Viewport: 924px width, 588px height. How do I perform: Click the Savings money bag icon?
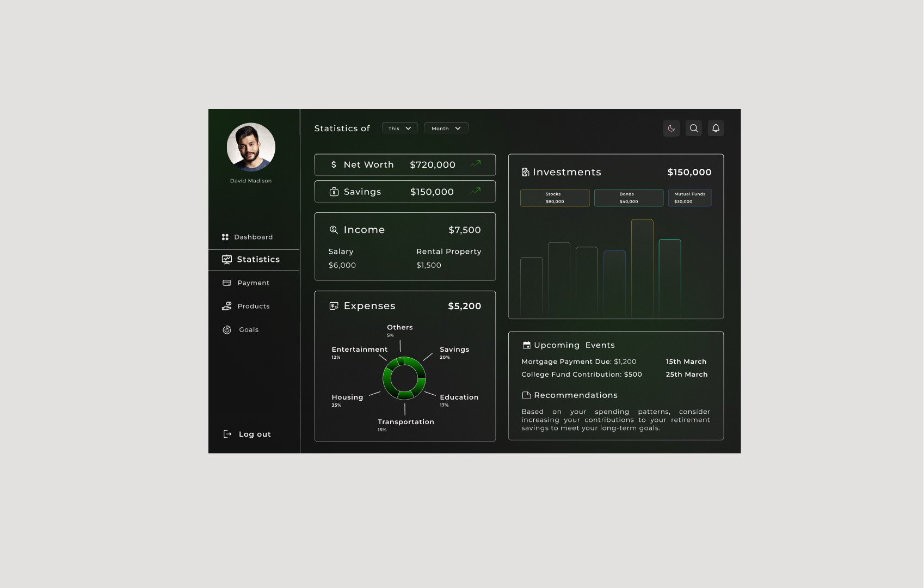[334, 192]
